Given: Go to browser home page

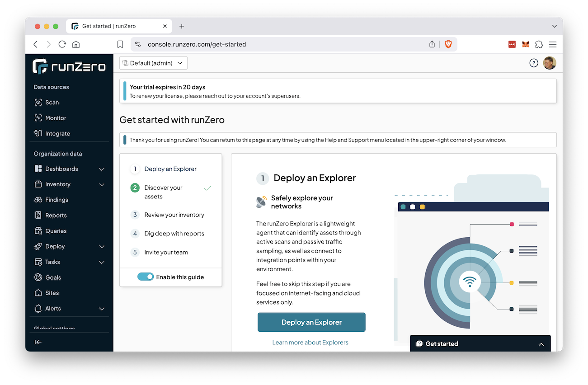Looking at the screenshot, I should [76, 44].
